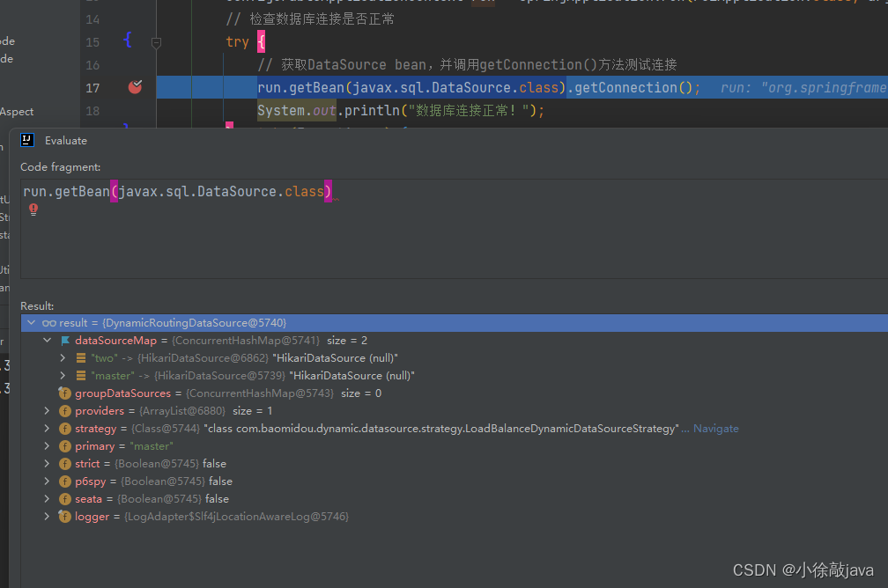
Task: Expand the strategy class node
Action: pos(47,428)
